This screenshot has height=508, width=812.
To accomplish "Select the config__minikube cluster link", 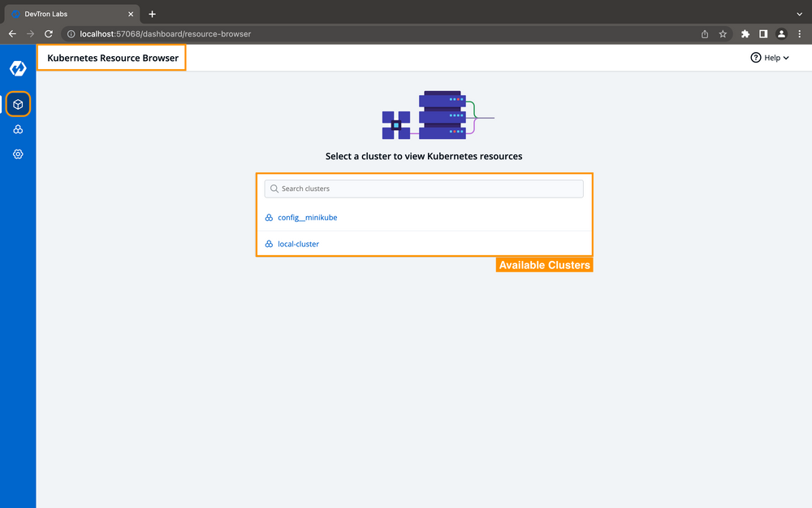I will (308, 217).
